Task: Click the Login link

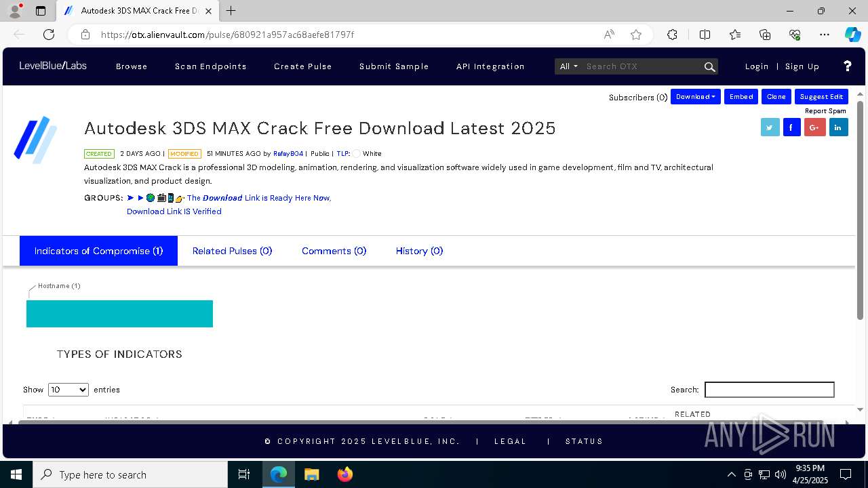Action: 757,66
